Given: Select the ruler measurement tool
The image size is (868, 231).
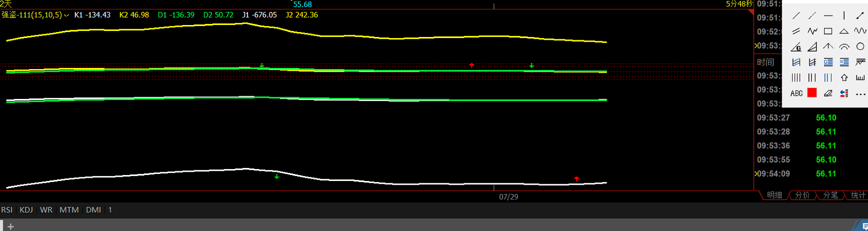Looking at the screenshot, I should [x=860, y=78].
